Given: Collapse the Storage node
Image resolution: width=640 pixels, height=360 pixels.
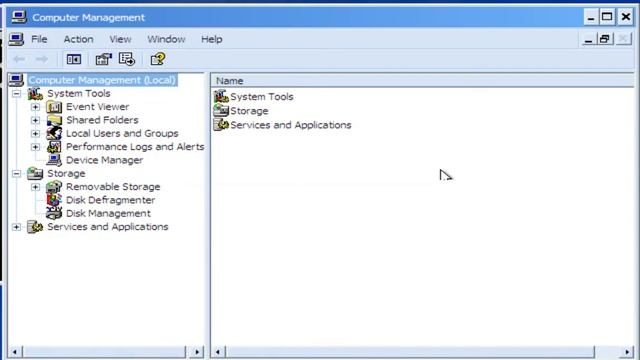Looking at the screenshot, I should click(16, 174).
